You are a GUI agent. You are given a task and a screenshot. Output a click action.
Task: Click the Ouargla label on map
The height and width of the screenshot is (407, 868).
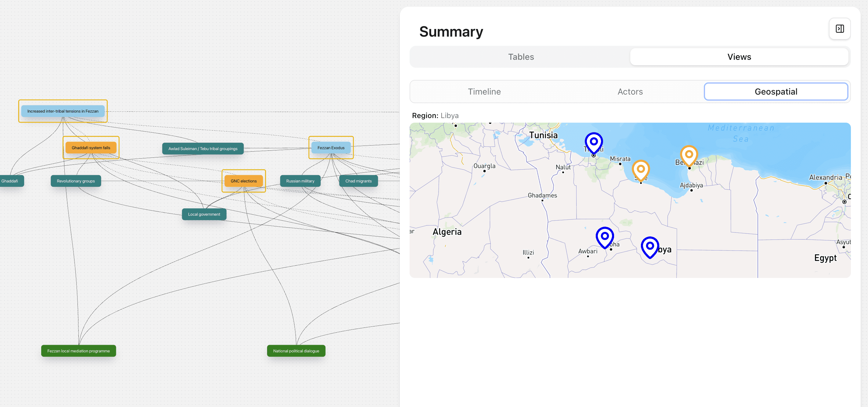coord(484,166)
